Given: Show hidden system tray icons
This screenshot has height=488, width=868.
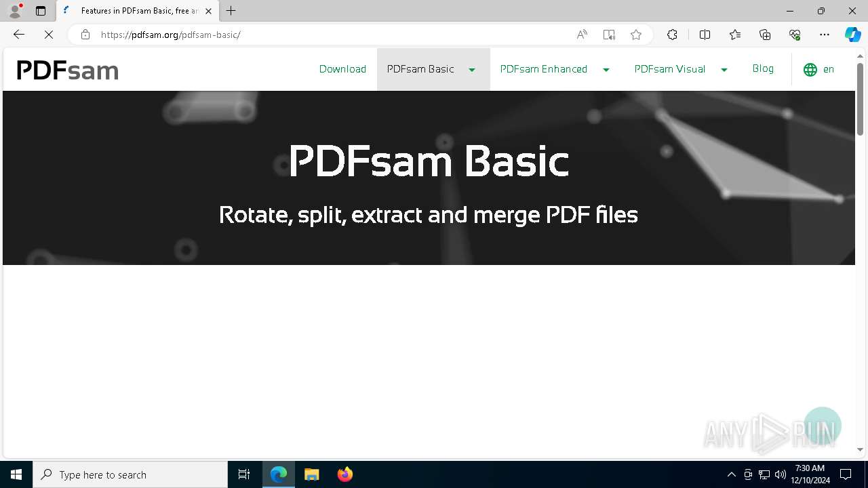Looking at the screenshot, I should pyautogui.click(x=731, y=474).
